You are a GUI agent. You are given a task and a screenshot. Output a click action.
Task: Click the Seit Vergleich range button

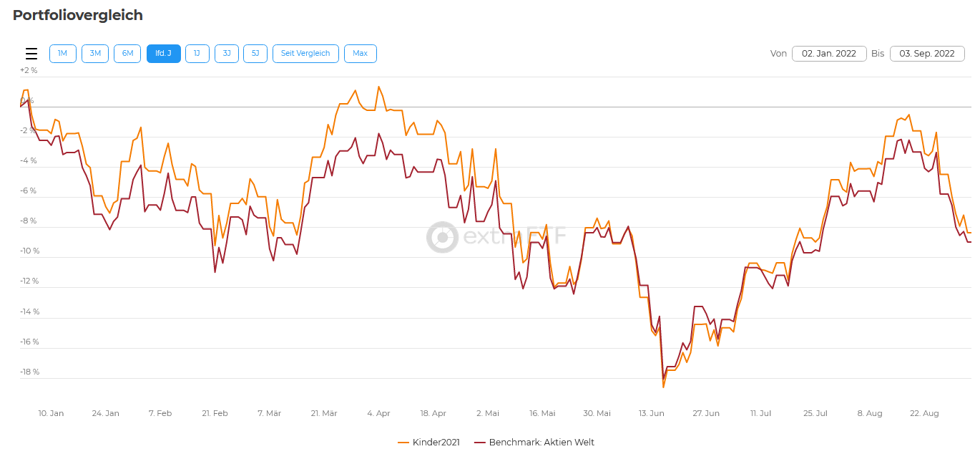coord(305,54)
